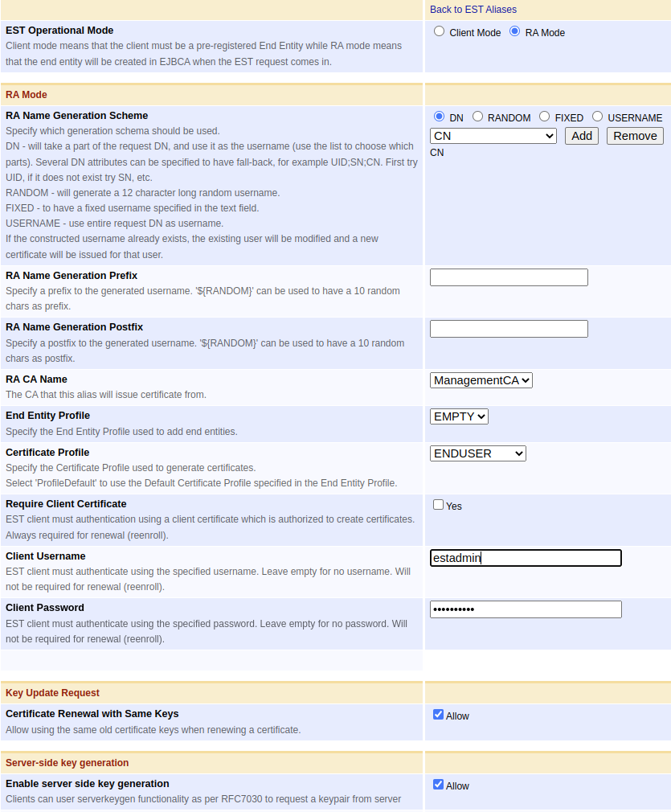Click the Client Password field
Screen dimensions: 671x812
click(526, 609)
